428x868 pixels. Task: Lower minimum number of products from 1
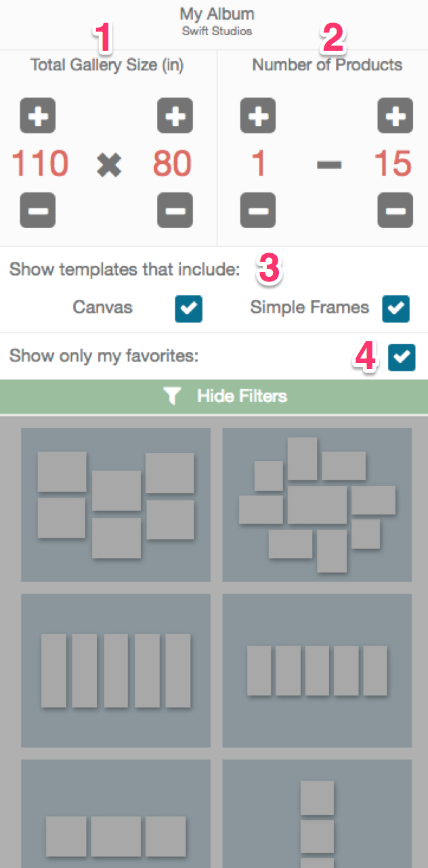point(258,210)
